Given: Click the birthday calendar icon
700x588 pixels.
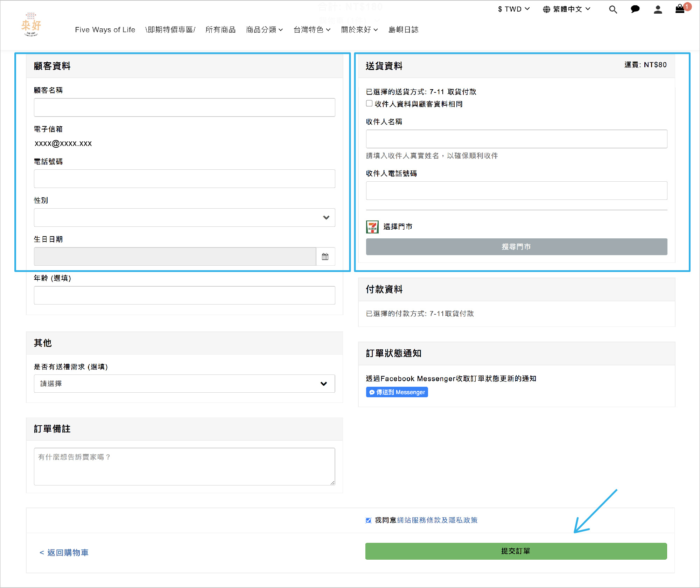Looking at the screenshot, I should click(325, 257).
